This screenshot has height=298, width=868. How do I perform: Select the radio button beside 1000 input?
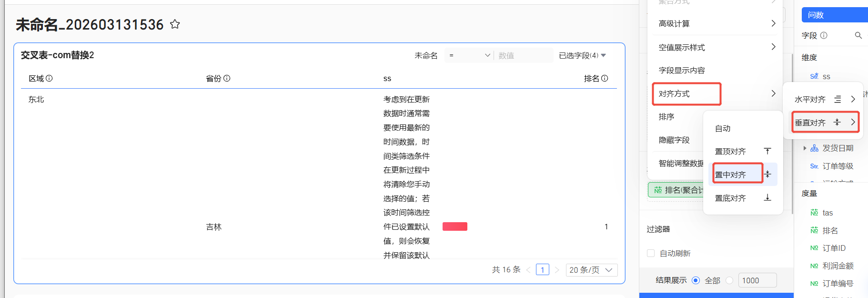(x=729, y=280)
